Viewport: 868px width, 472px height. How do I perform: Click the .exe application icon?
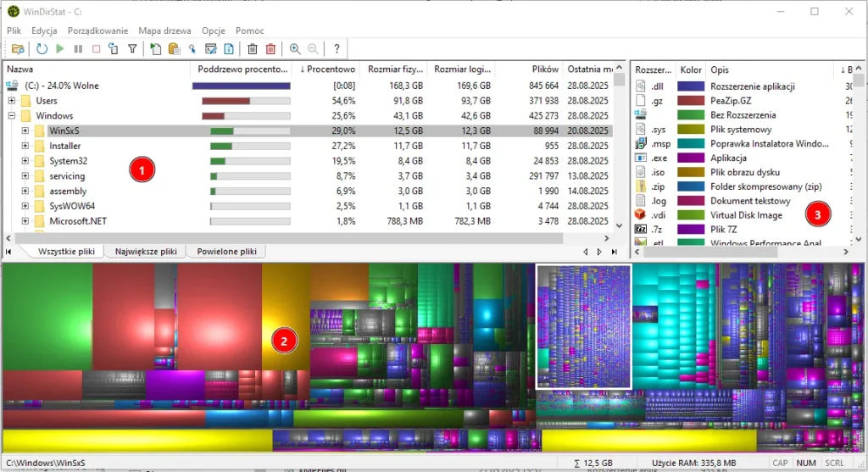(x=641, y=158)
